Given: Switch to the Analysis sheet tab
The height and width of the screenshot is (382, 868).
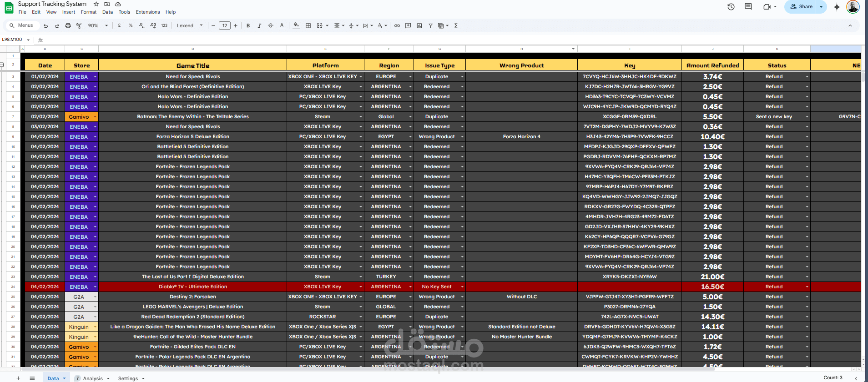Looking at the screenshot, I should [92, 378].
